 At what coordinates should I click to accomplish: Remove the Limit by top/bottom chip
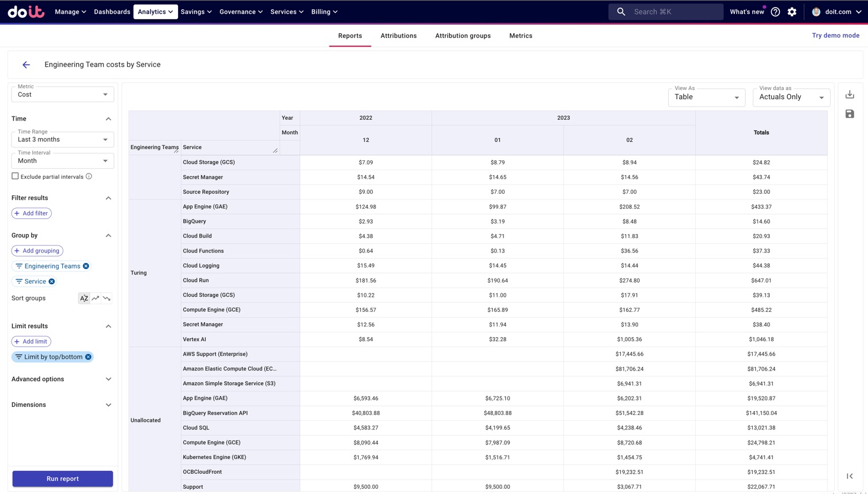[x=88, y=357]
